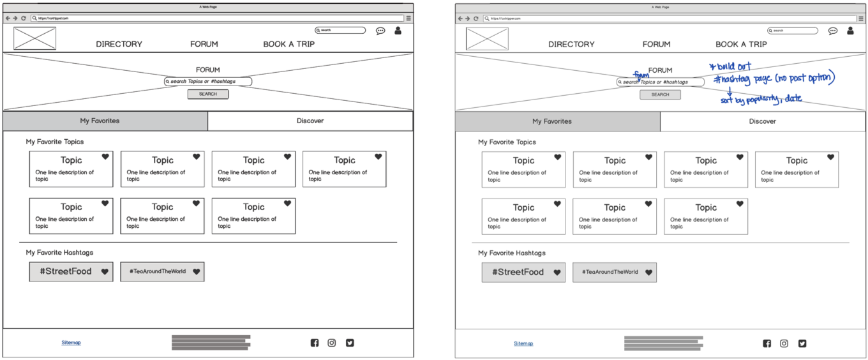
Task: Open the #TeaAroundTheWorld hashtag in left wireframe
Action: (x=162, y=271)
